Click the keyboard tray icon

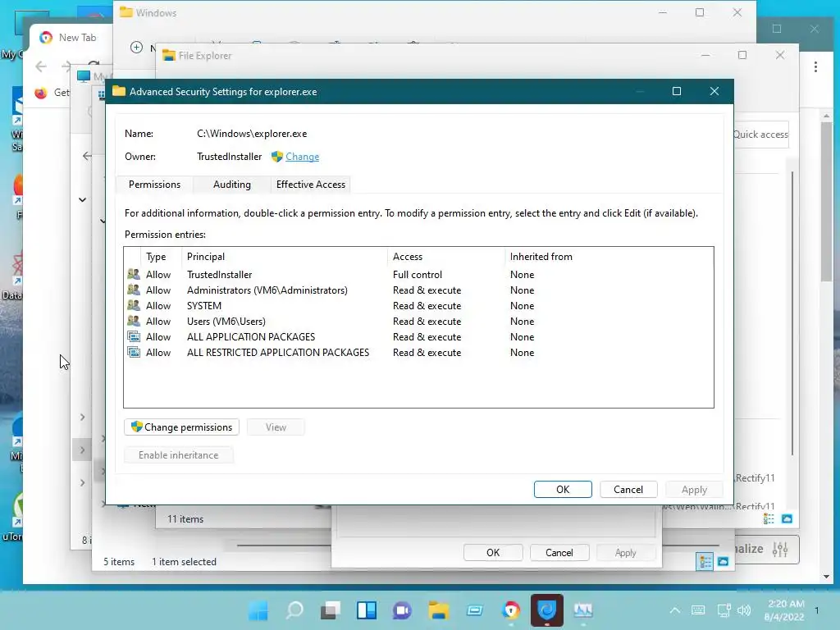pyautogui.click(x=698, y=610)
